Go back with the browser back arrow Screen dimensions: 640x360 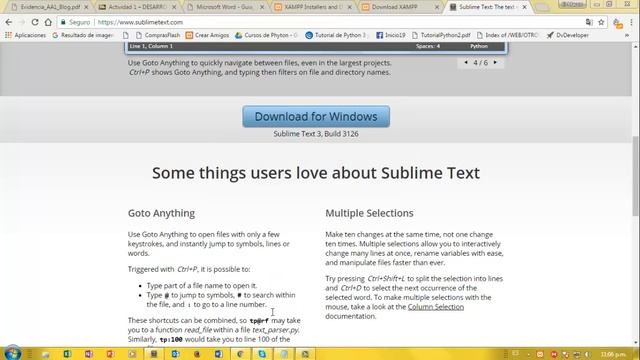coord(9,22)
